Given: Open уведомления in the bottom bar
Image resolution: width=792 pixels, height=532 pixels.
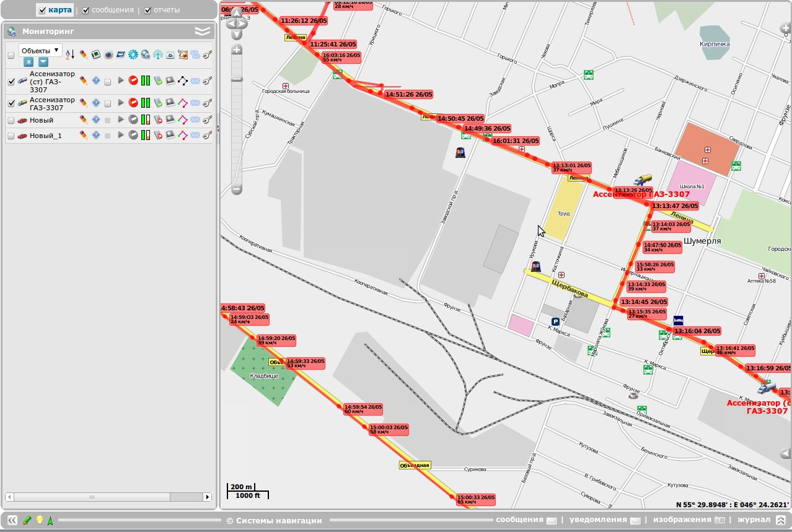Looking at the screenshot, I should (x=598, y=520).
